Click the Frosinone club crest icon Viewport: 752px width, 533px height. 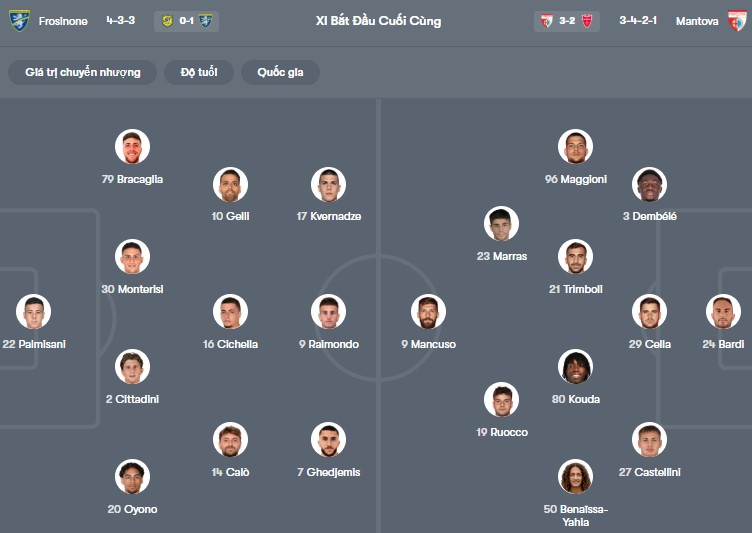point(19,21)
